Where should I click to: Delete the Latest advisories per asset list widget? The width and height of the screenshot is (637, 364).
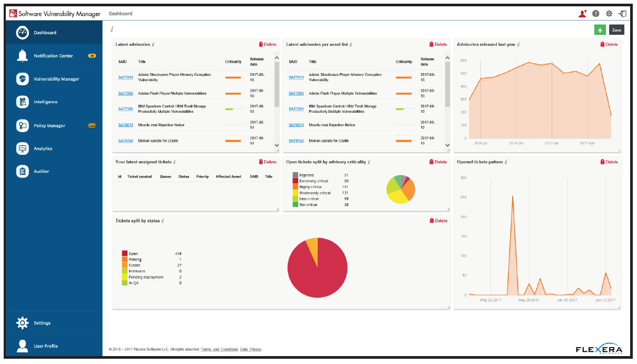pos(438,45)
